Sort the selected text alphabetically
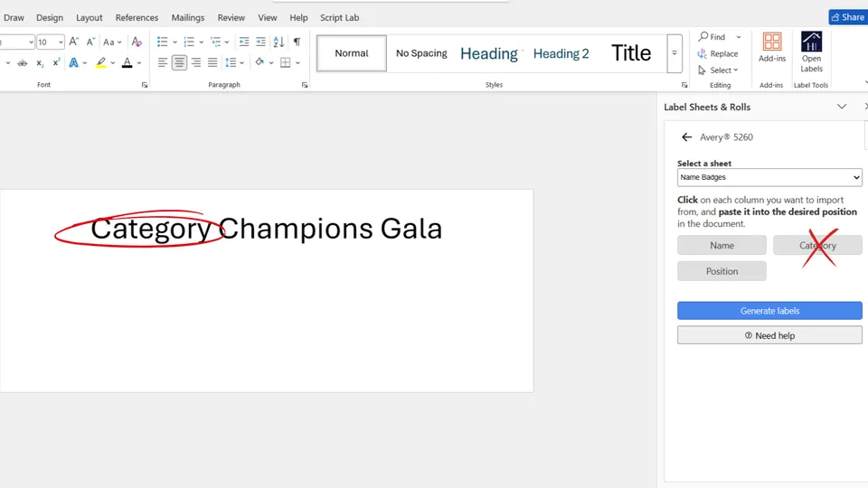Image resolution: width=868 pixels, height=488 pixels. (279, 42)
